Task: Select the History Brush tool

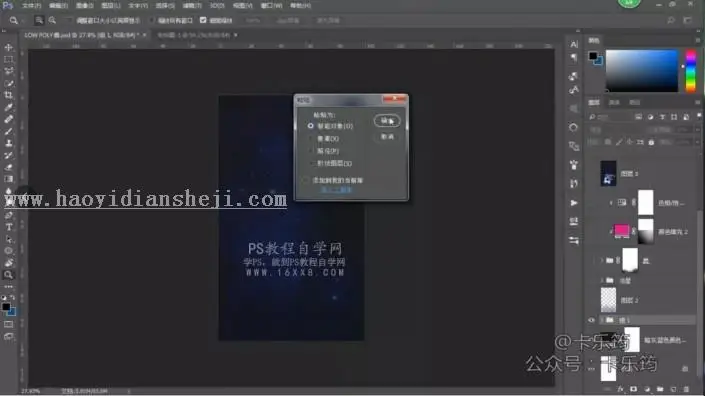Action: pyautogui.click(x=9, y=155)
